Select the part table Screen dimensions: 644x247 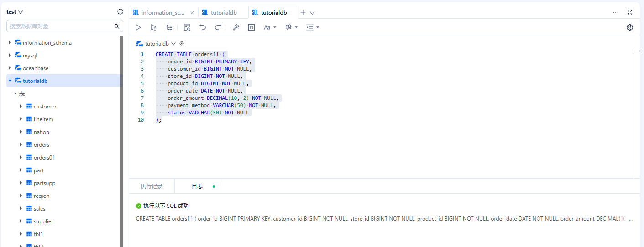tap(39, 170)
